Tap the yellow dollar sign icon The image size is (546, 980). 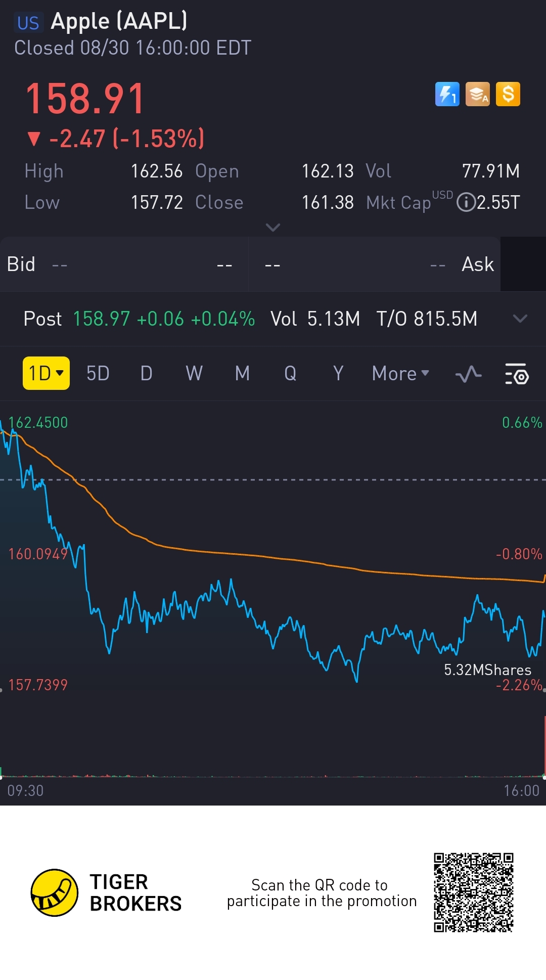point(508,94)
